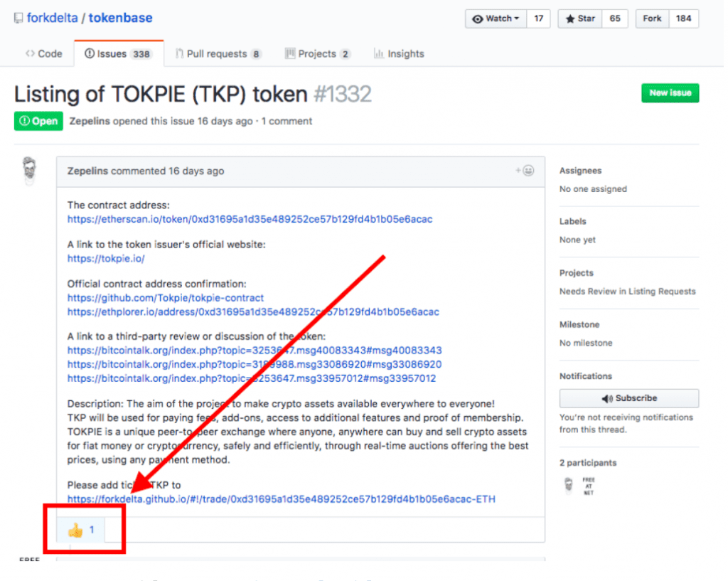This screenshot has width=728, height=581.
Task: Click the thumbs-up reaction button
Action: click(81, 530)
